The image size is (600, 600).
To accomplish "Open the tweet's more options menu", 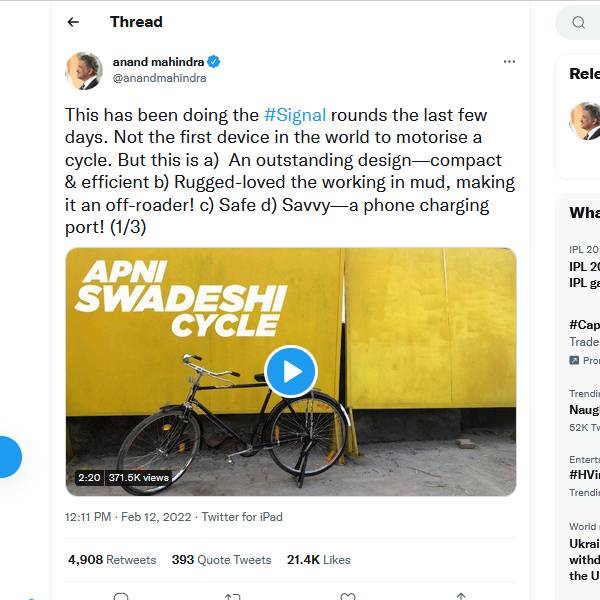I will [509, 62].
